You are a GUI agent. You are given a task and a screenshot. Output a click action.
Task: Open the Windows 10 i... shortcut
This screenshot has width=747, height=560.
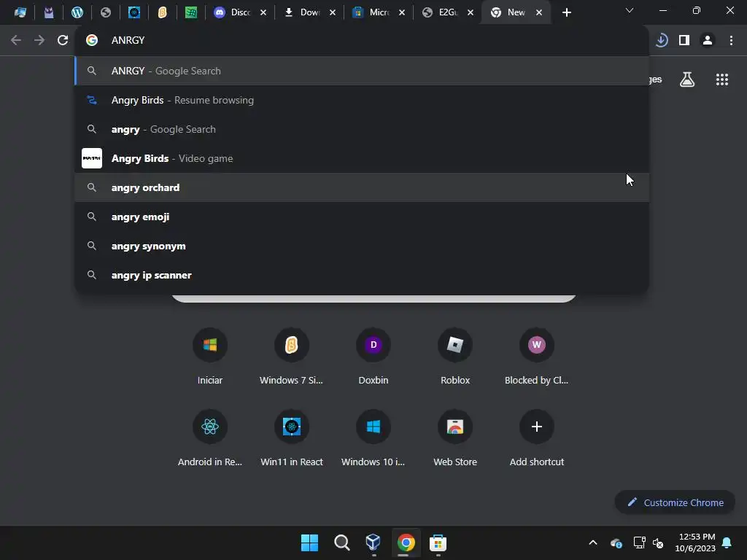coord(373,437)
